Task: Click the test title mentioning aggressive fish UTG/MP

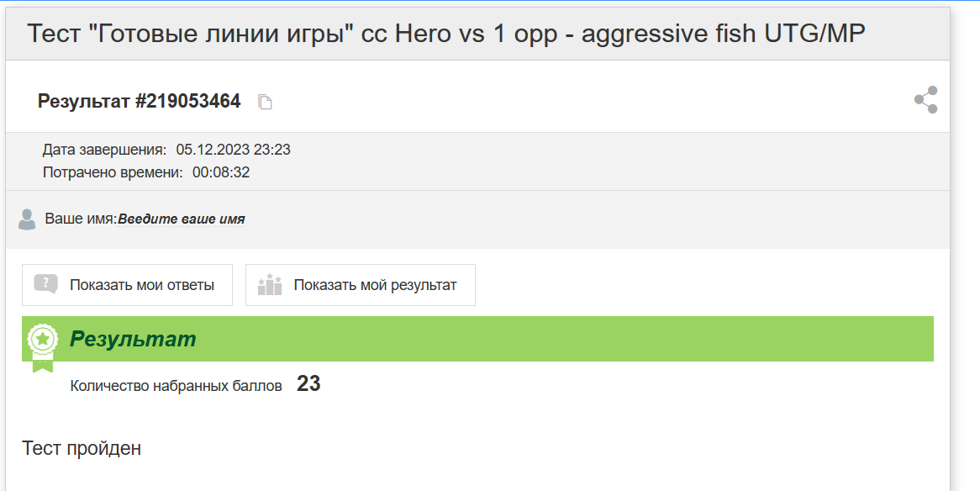Action: 446,33
